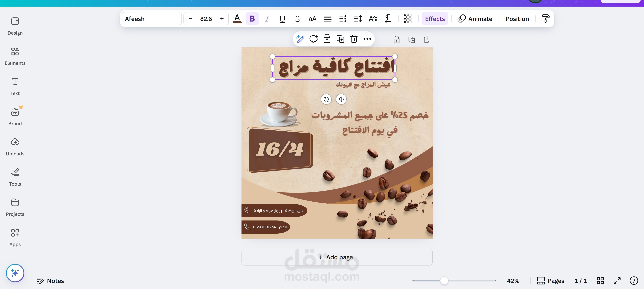Screen dimensions: 644x289
Task: Toggle bold formatting off
Action: click(x=252, y=19)
